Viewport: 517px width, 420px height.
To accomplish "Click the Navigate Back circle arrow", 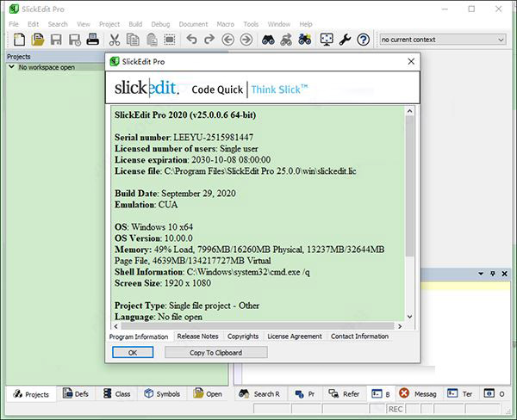I will point(227,40).
